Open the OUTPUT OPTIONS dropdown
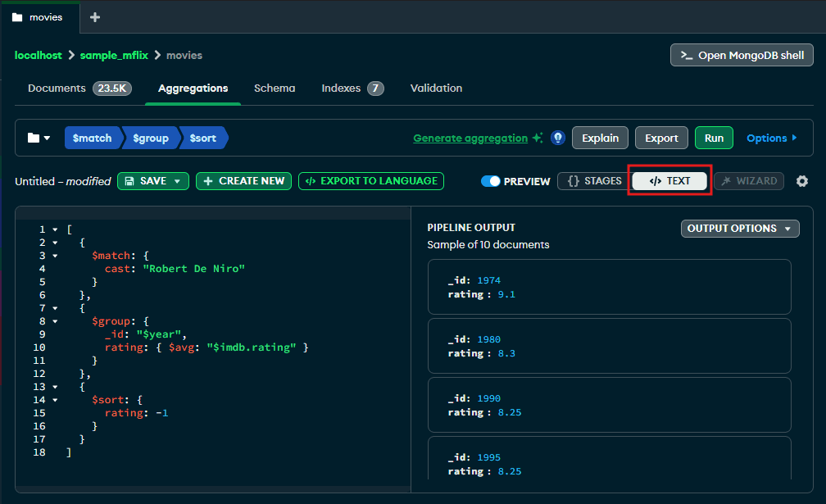This screenshot has height=504, width=826. (x=739, y=228)
